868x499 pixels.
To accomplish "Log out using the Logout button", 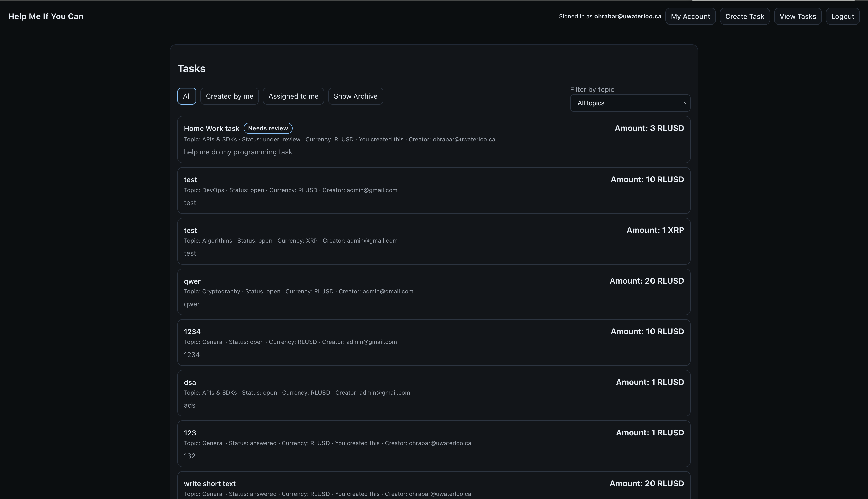I will 842,16.
